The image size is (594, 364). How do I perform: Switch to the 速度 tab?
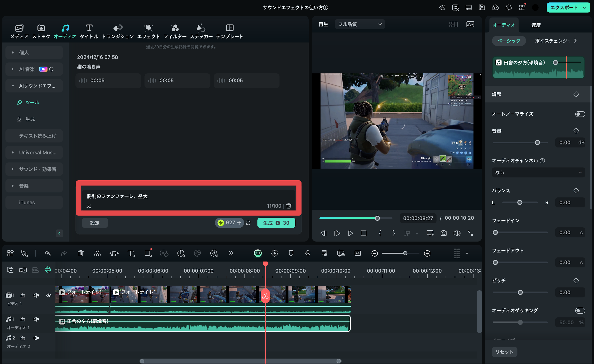point(536,25)
